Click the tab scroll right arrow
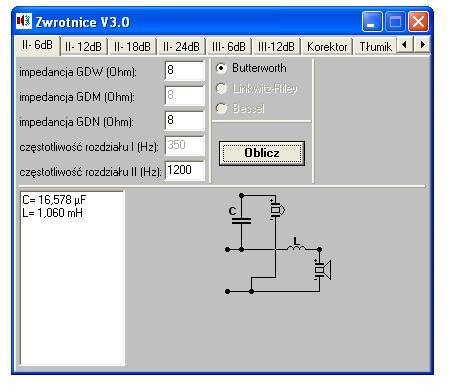 click(x=422, y=45)
